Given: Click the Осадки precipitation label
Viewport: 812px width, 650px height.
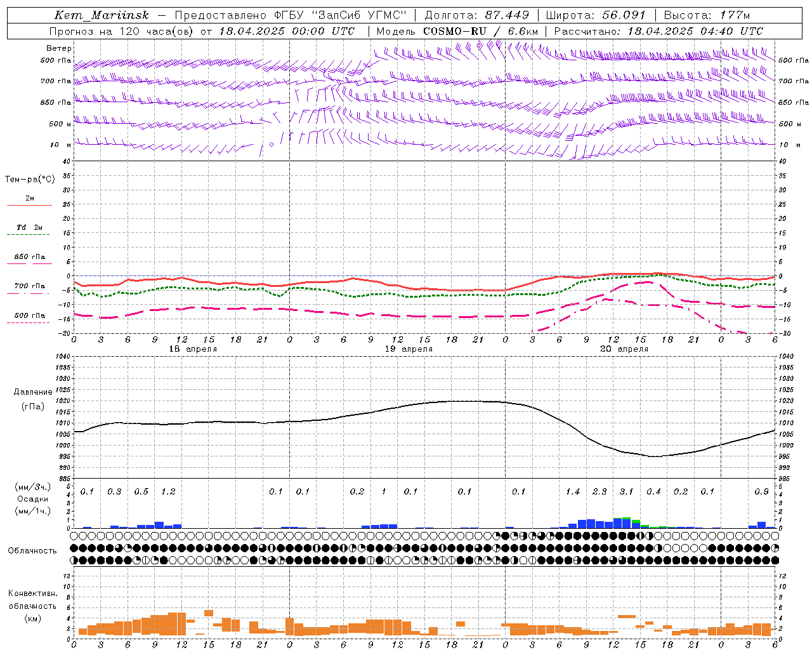Looking at the screenshot, I should click(33, 499).
